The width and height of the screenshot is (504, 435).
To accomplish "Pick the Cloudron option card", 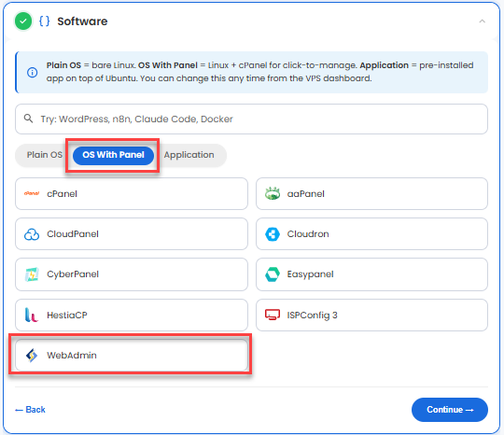I will tap(371, 234).
